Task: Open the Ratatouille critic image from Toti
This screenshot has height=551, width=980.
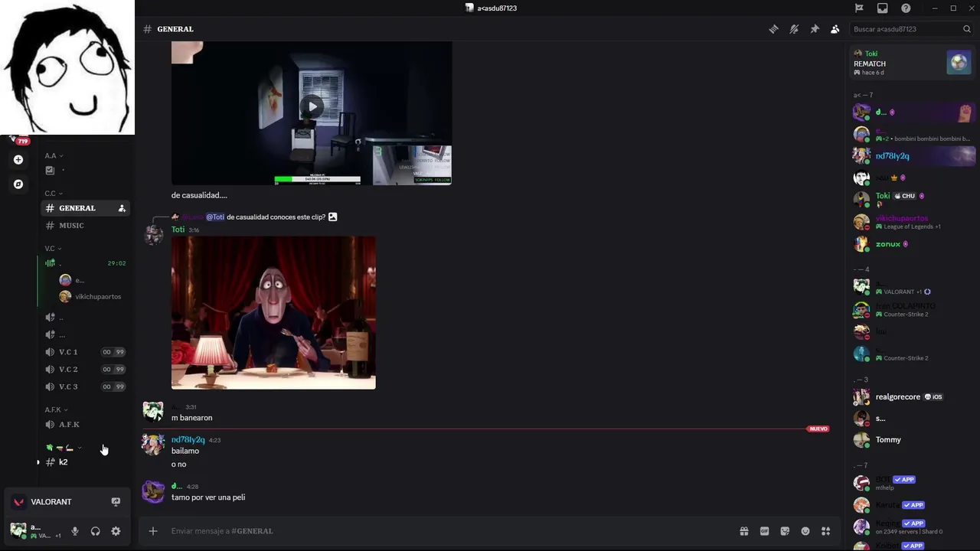Action: [x=273, y=312]
